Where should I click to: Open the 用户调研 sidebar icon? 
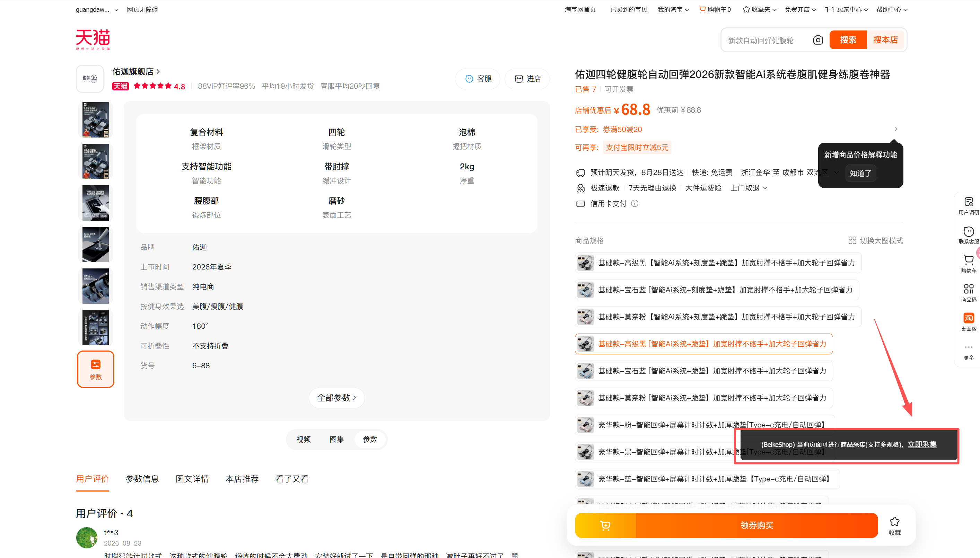pos(969,206)
